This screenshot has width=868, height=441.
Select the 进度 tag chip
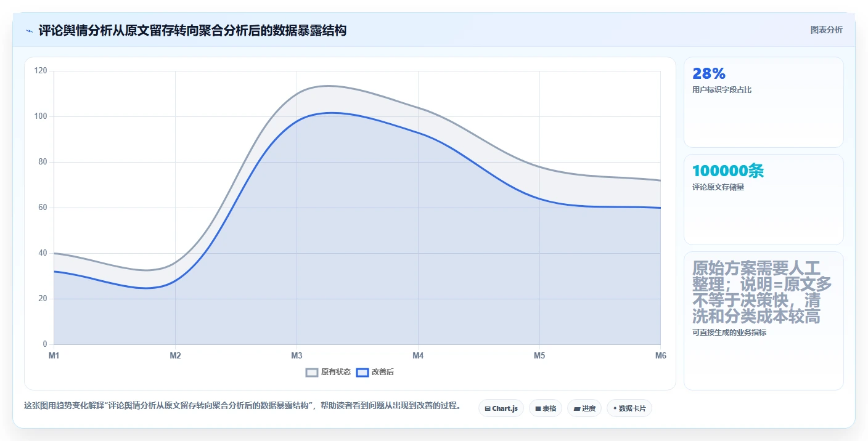click(584, 408)
